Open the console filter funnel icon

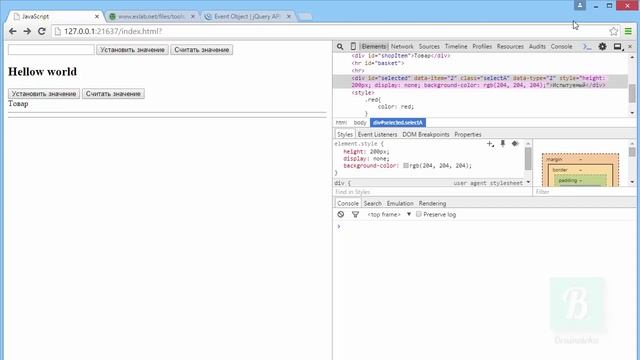tap(356, 214)
